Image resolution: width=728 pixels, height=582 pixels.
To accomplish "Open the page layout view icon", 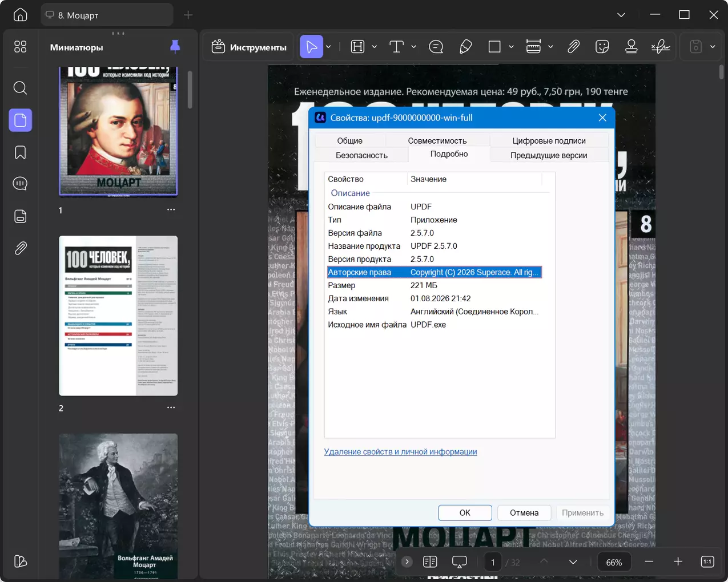I will pos(430,562).
